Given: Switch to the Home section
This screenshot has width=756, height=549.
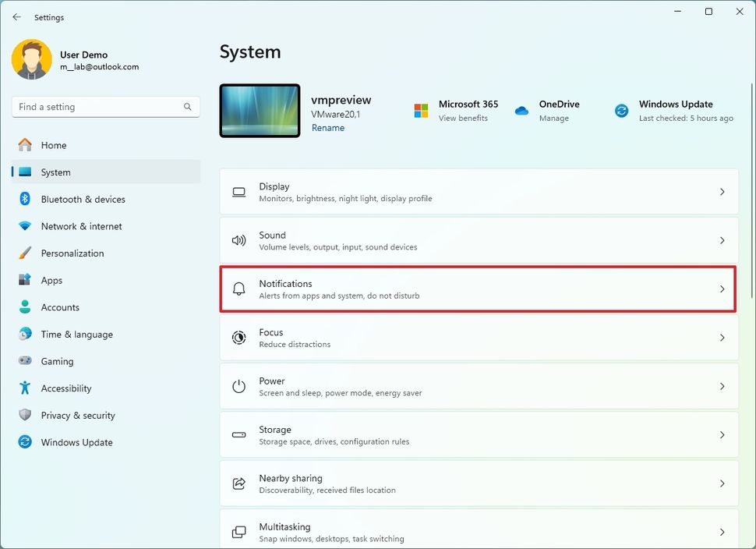Looking at the screenshot, I should (55, 145).
